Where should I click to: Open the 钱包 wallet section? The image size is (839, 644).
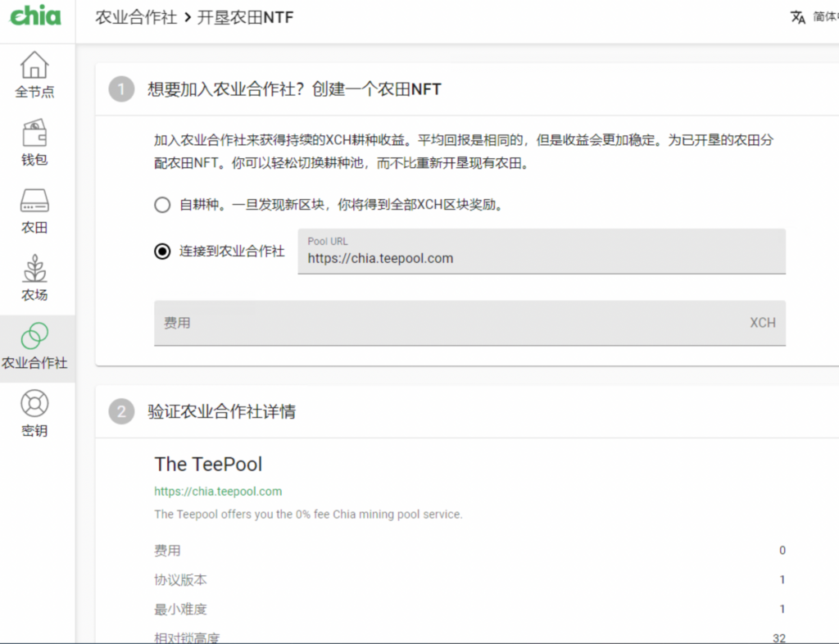pos(34,143)
